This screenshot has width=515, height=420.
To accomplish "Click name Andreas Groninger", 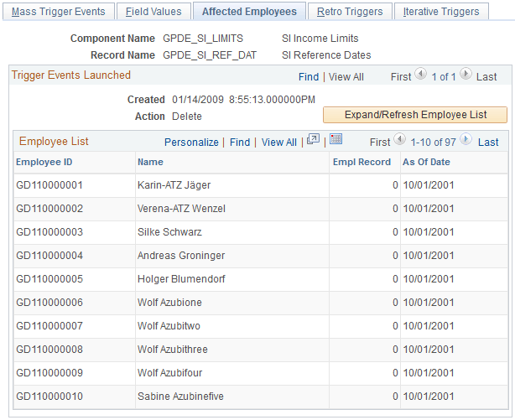I will pyautogui.click(x=181, y=256).
